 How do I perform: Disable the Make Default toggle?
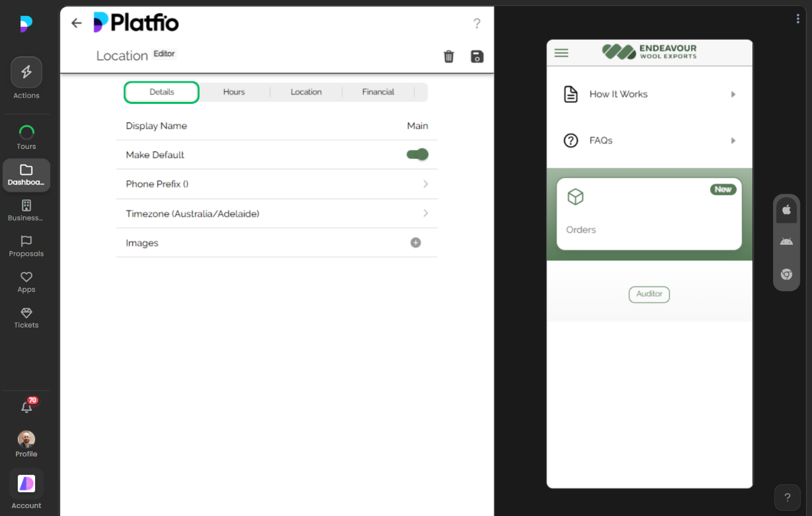[x=417, y=154]
